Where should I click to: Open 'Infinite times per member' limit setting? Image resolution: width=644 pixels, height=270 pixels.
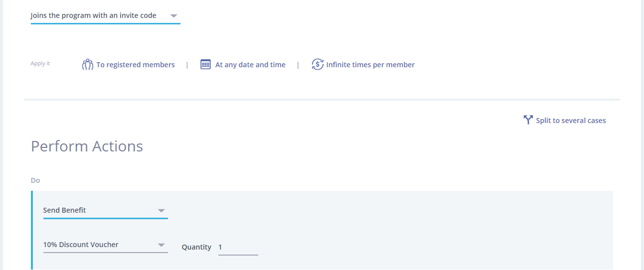pos(370,65)
